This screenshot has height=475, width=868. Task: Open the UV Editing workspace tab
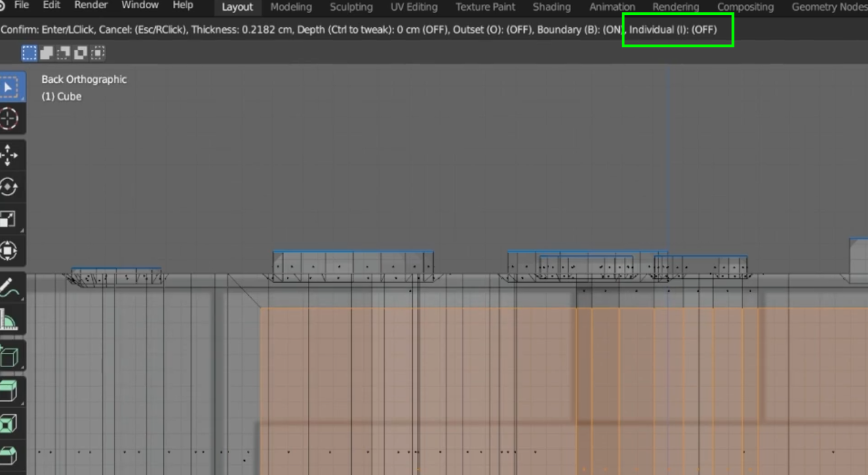414,7
